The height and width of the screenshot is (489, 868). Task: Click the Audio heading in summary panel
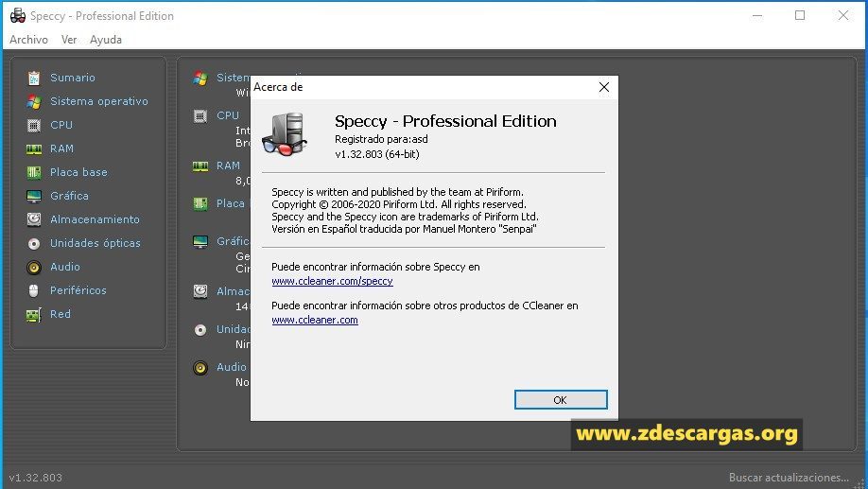232,367
